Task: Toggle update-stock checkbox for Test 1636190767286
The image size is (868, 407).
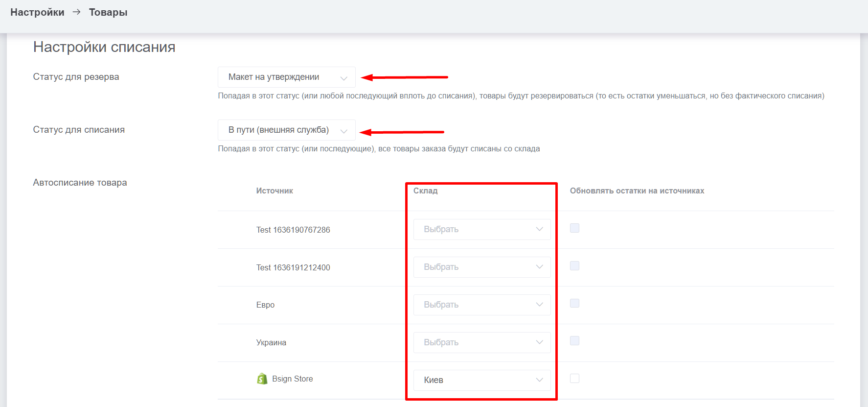Action: (x=575, y=228)
